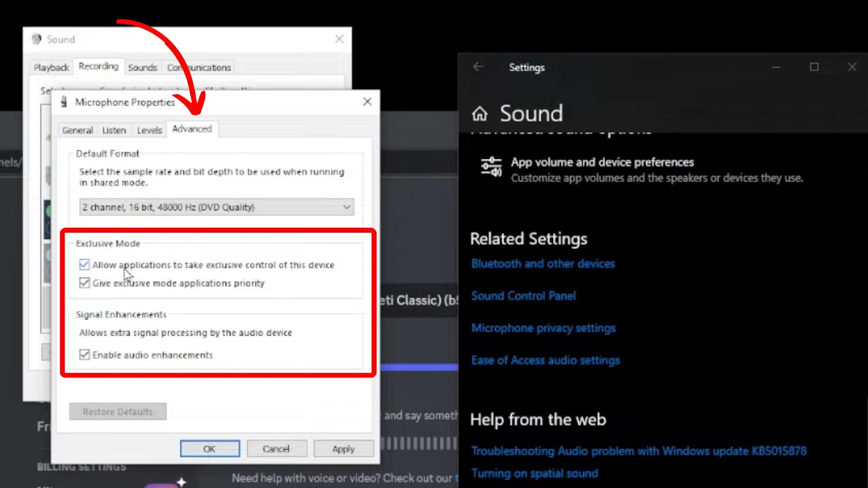Click the app volume mixer icon
This screenshot has width=868, height=488.
(x=492, y=167)
